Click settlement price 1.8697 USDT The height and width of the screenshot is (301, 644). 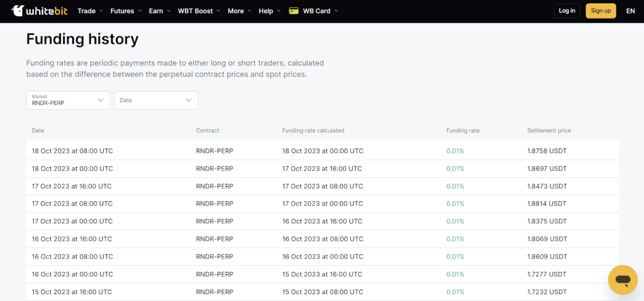pos(547,168)
